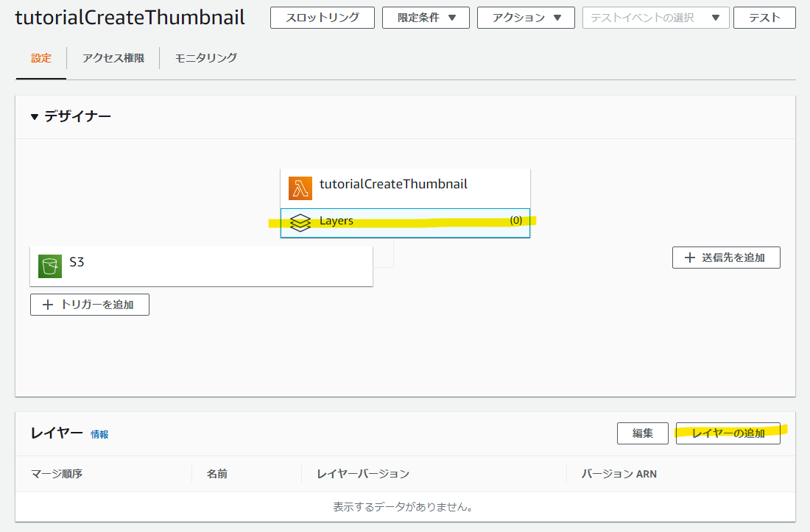Click the マージ順序 column header
This screenshot has height=532, width=810.
coord(57,474)
